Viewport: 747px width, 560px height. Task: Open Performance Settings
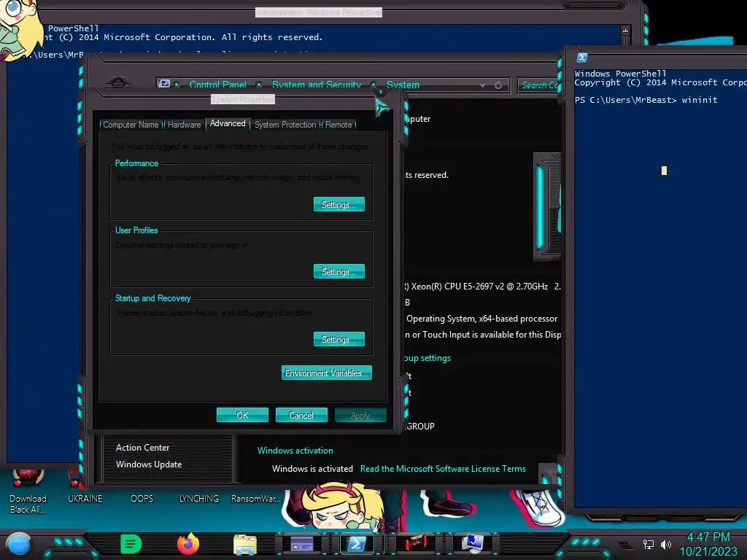click(338, 204)
